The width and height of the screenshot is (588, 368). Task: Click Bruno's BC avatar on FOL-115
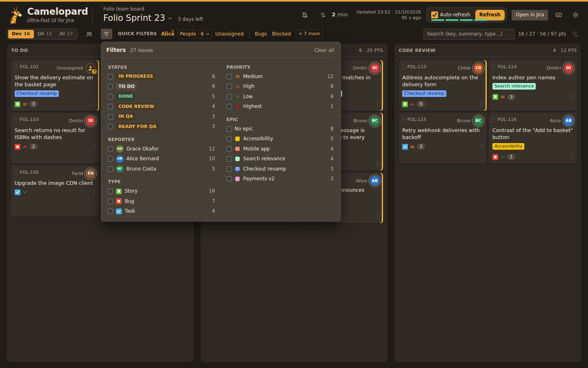pyautogui.click(x=478, y=121)
